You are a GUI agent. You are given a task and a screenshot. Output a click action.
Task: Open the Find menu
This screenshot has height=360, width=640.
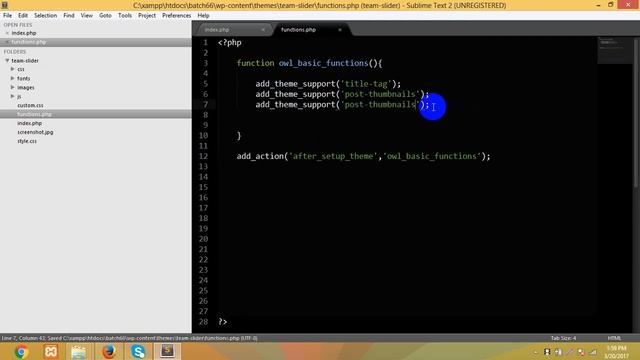(x=69, y=16)
